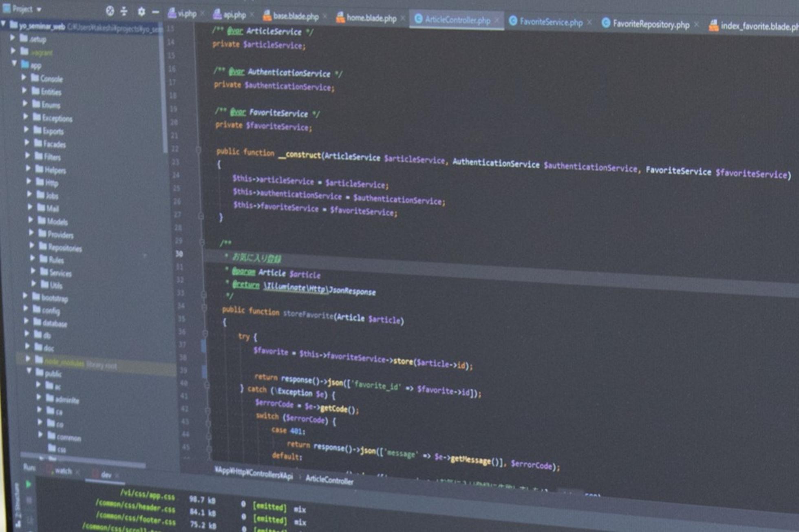Hide the Project panel with minus icon
799x532 pixels.
click(155, 12)
